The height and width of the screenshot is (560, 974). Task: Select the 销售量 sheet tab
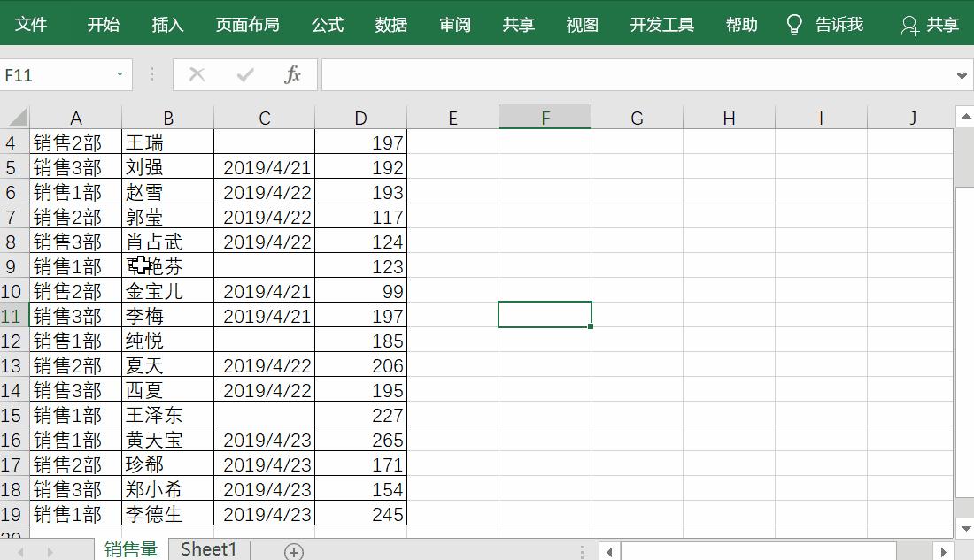(131, 549)
